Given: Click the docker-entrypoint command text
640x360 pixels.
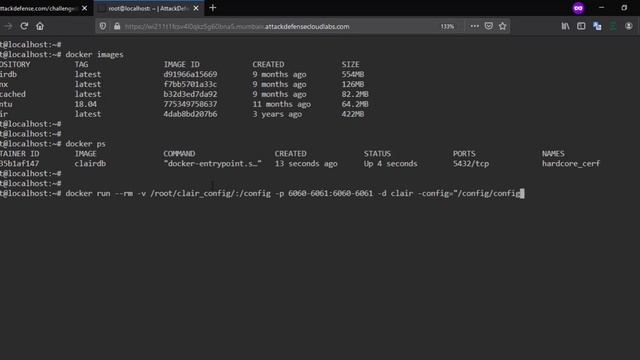Looking at the screenshot, I should coord(212,164).
